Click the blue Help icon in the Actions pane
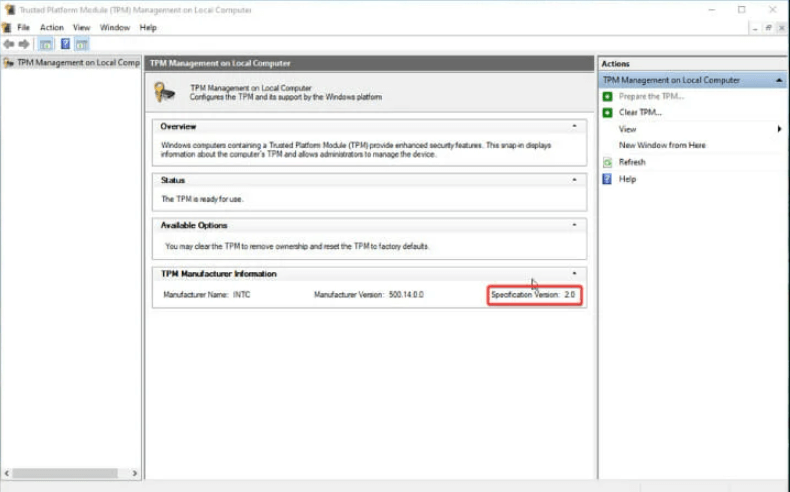This screenshot has height=492, width=790. click(x=607, y=179)
